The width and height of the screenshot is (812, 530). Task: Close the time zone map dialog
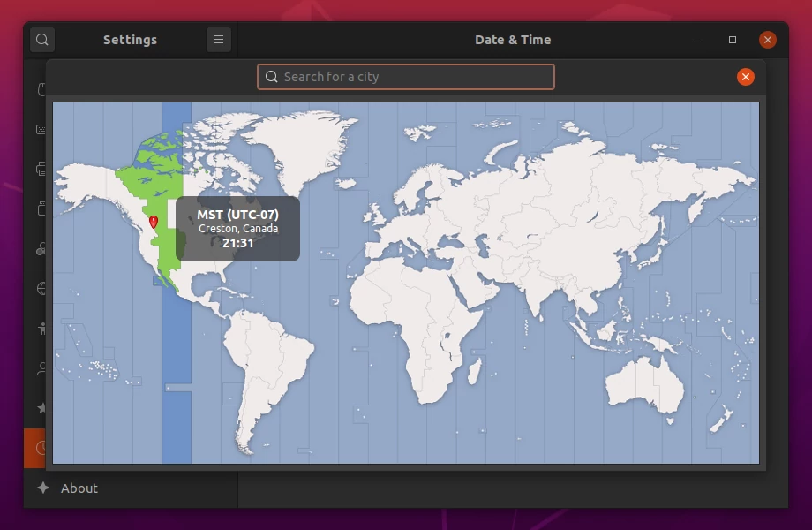(745, 77)
